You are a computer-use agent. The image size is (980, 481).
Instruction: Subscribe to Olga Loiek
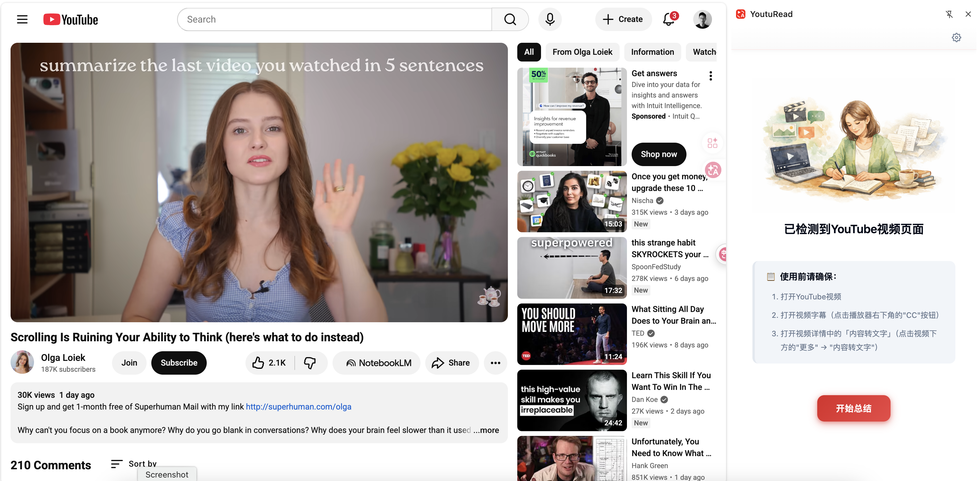pos(179,363)
